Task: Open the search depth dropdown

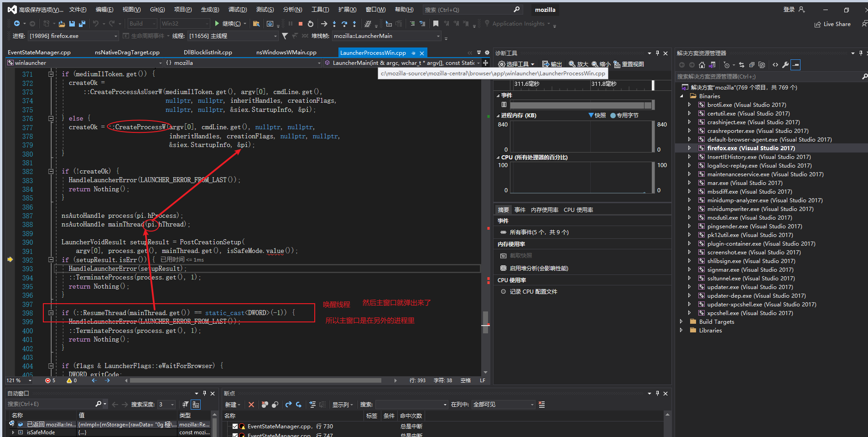Action: tap(172, 405)
